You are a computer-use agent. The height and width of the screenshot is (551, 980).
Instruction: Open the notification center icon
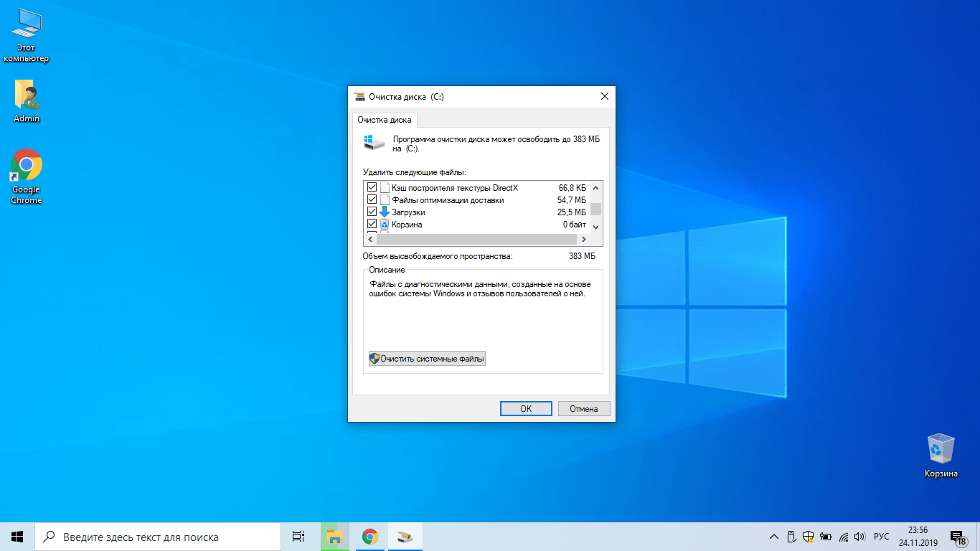[957, 537]
